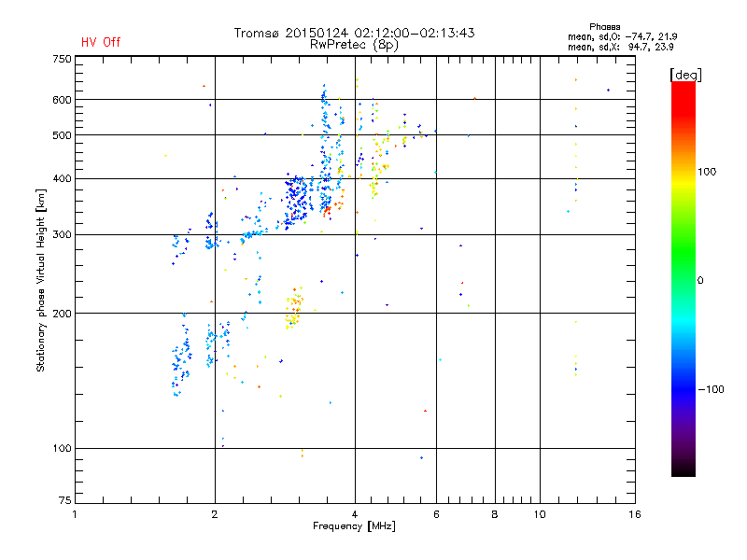Click the 16 tick on frequency axis

point(633,514)
